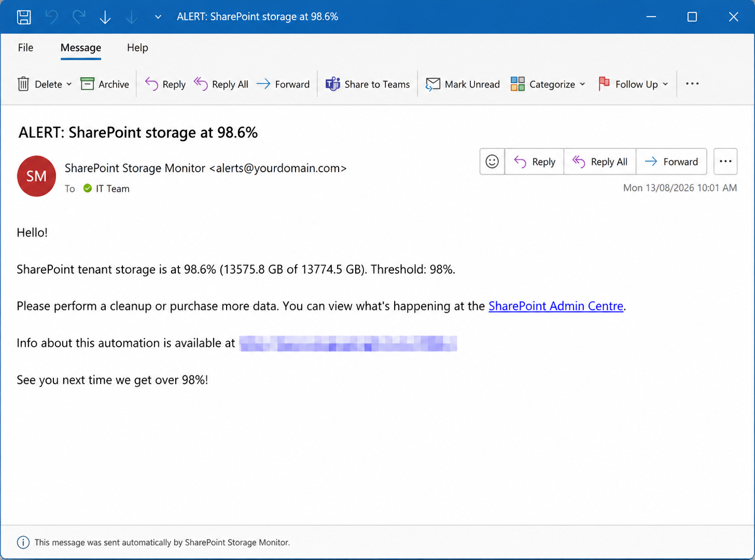Switch to the Message tab
This screenshot has height=560, width=755.
point(81,48)
